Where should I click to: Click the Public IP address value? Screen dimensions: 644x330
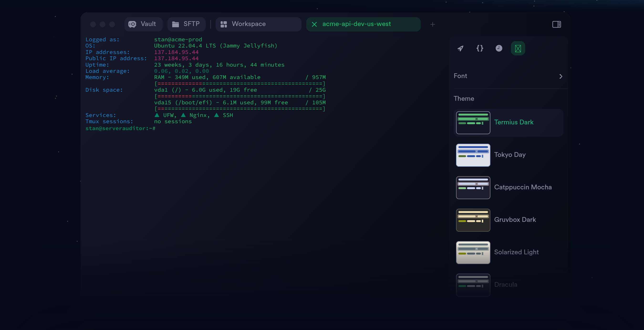pyautogui.click(x=176, y=58)
